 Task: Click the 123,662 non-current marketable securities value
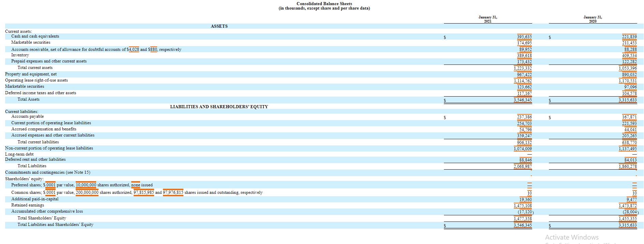coord(524,87)
